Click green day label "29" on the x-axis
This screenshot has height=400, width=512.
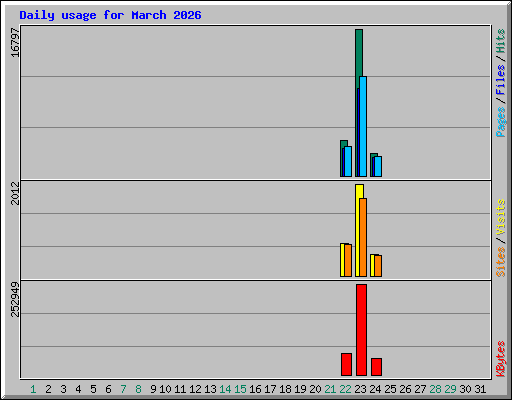click(x=450, y=389)
